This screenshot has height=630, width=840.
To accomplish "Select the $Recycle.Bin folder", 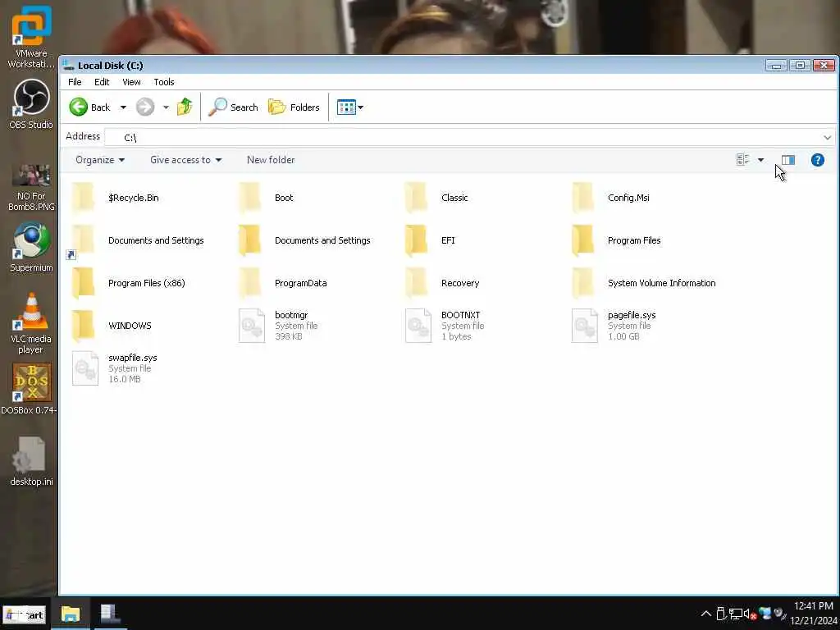I will click(x=116, y=198).
